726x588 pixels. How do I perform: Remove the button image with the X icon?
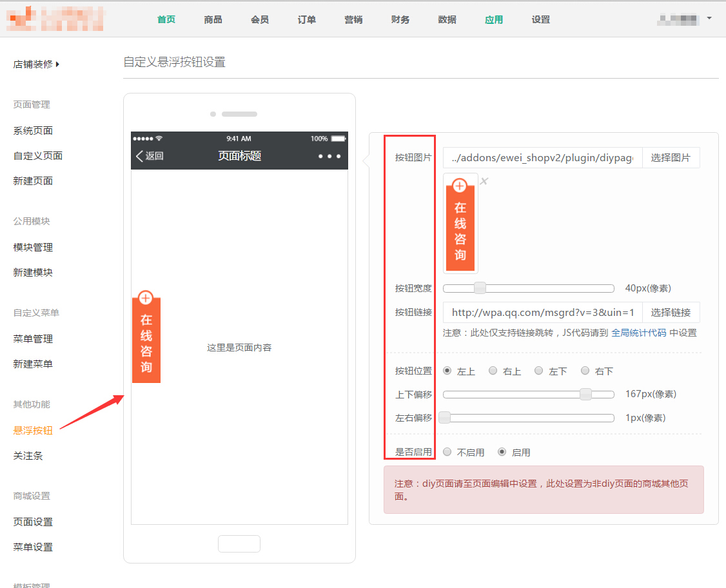pyautogui.click(x=484, y=181)
